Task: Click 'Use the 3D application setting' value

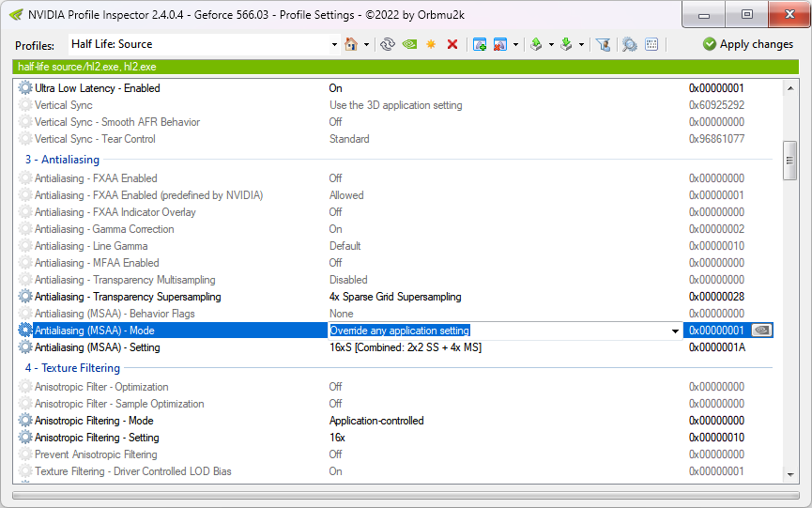Action: (395, 105)
